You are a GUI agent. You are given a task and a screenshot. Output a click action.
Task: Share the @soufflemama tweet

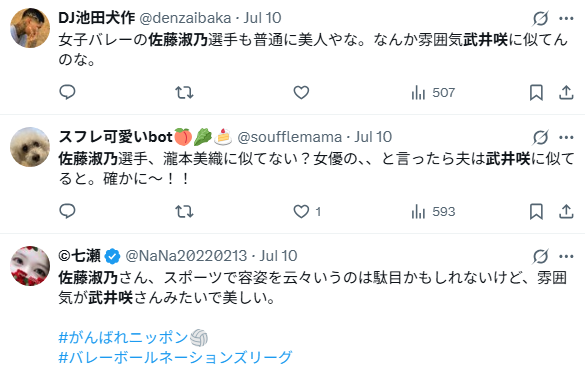click(x=566, y=212)
